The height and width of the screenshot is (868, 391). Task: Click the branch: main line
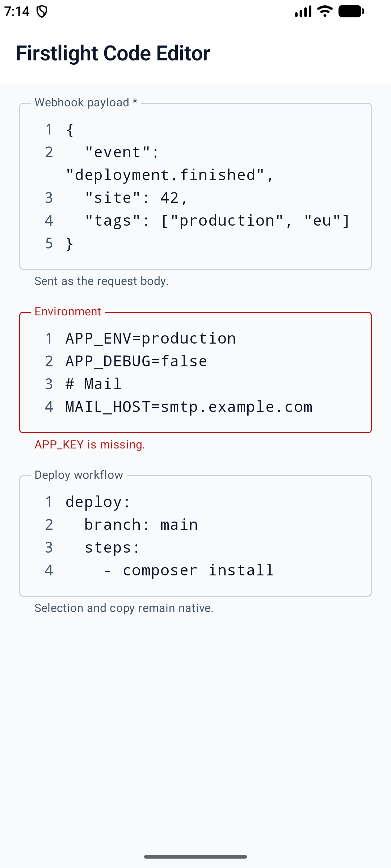tap(141, 525)
